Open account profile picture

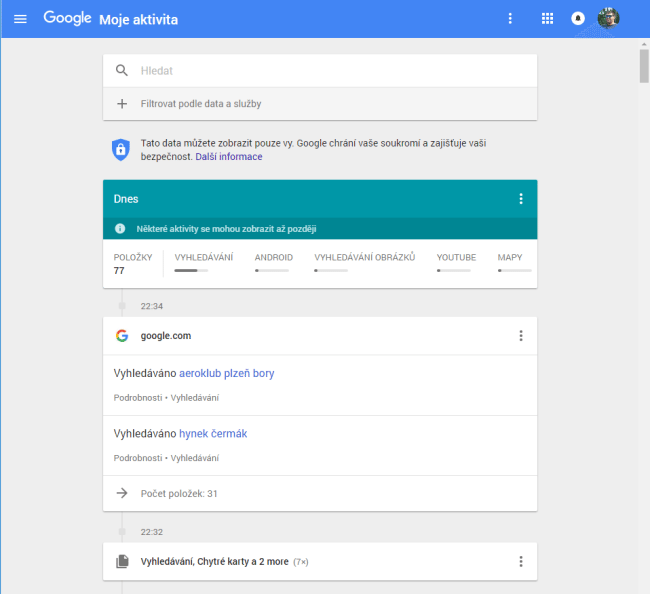click(608, 18)
